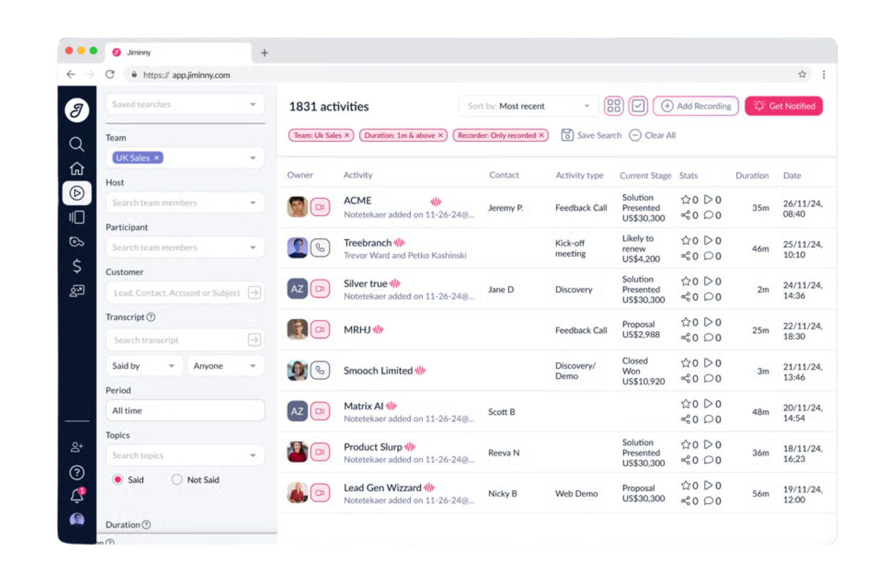Click the Get Notified button
This screenshot has height=588, width=882.
(x=784, y=105)
